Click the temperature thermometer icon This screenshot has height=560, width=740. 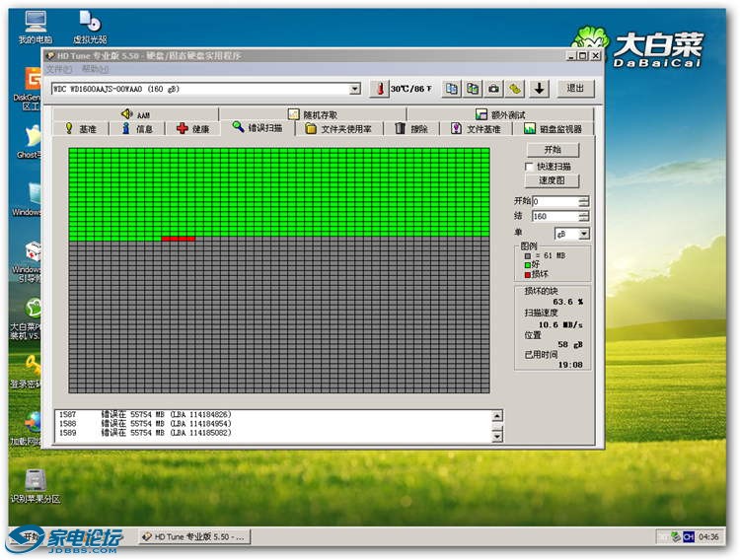(x=380, y=89)
